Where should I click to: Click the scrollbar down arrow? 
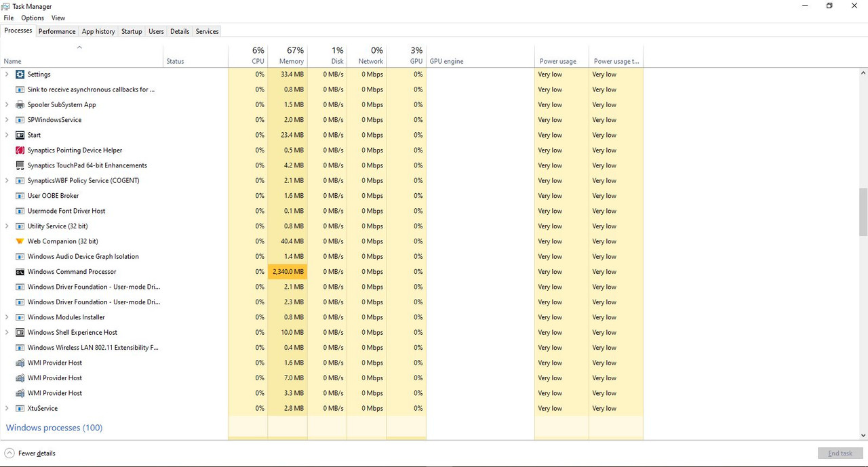click(863, 435)
